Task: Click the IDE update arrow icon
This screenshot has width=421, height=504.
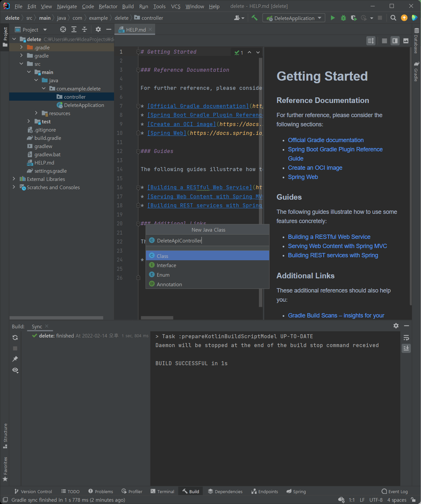Action: (x=404, y=18)
